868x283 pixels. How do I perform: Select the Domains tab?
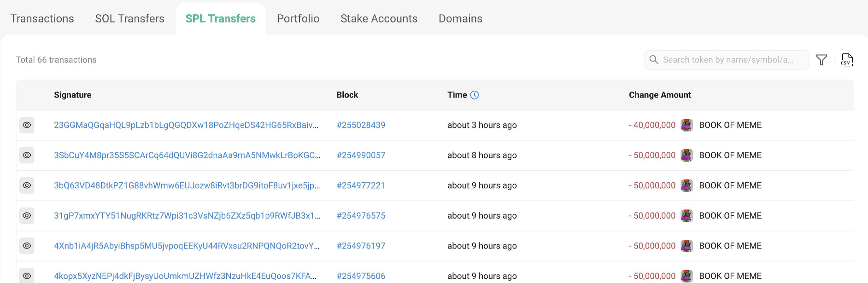(460, 19)
